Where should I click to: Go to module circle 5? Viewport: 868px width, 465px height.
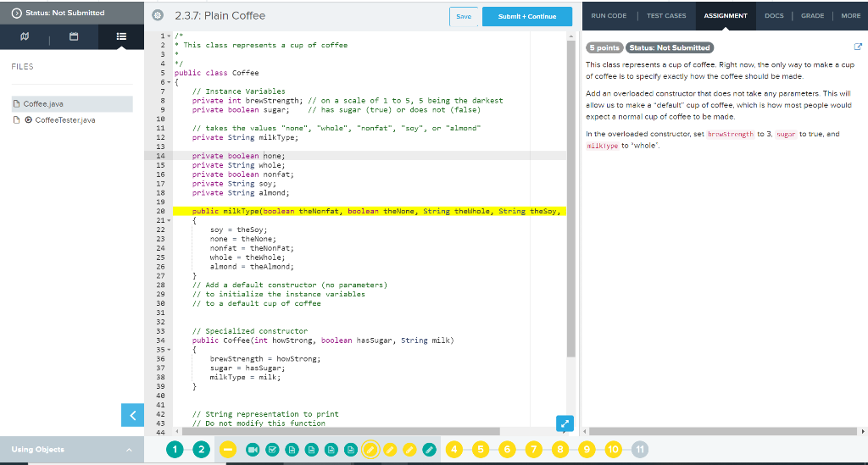coord(481,450)
